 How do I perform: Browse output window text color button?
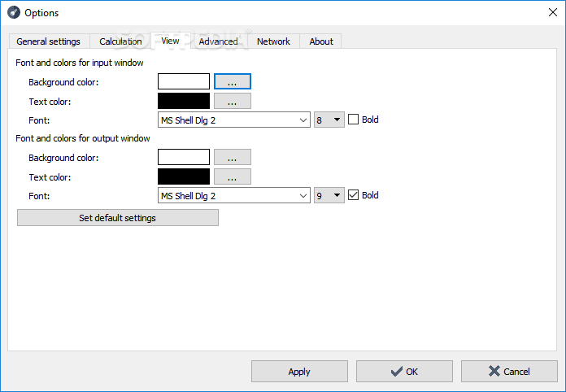pos(233,176)
